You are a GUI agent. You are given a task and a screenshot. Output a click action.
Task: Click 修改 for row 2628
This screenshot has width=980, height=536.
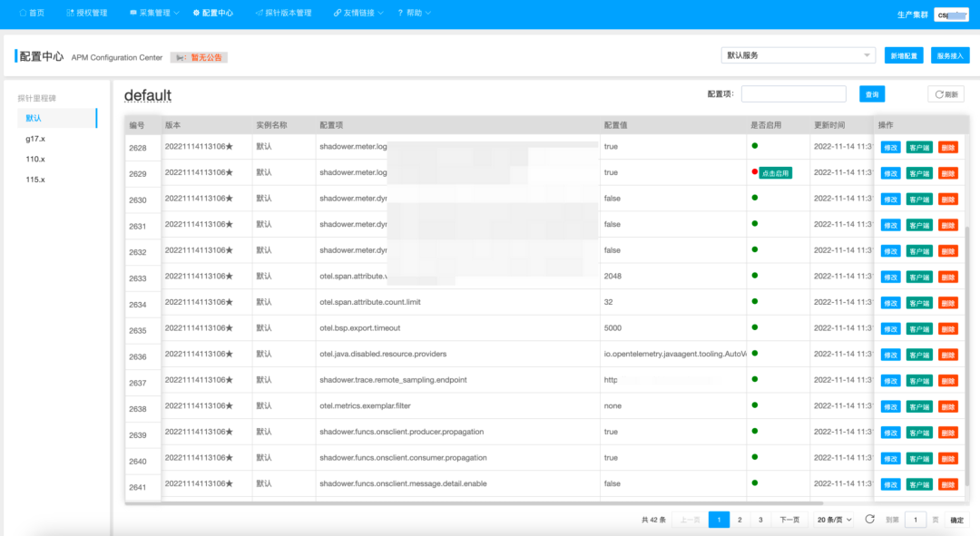(x=891, y=148)
